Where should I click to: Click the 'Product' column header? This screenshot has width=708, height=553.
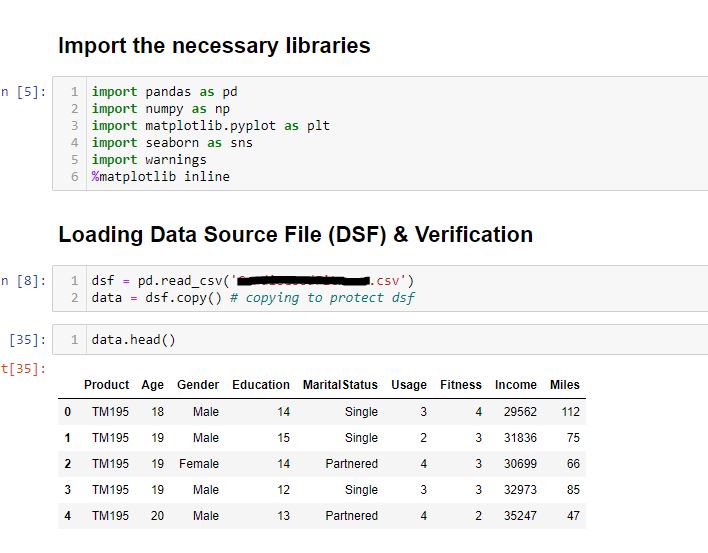106,385
